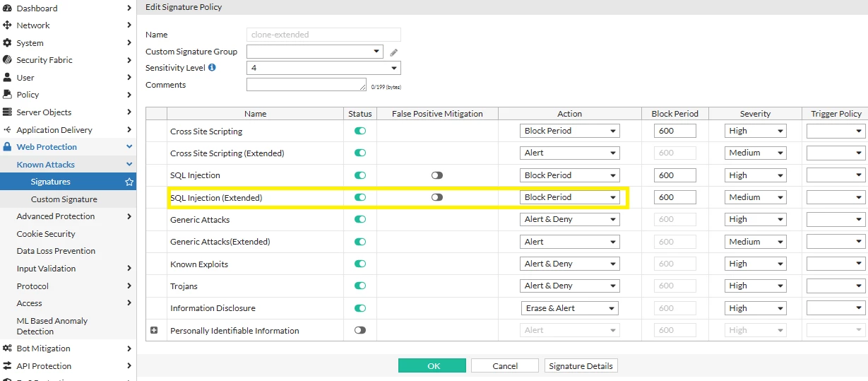
Task: Click the OK button
Action: (432, 365)
